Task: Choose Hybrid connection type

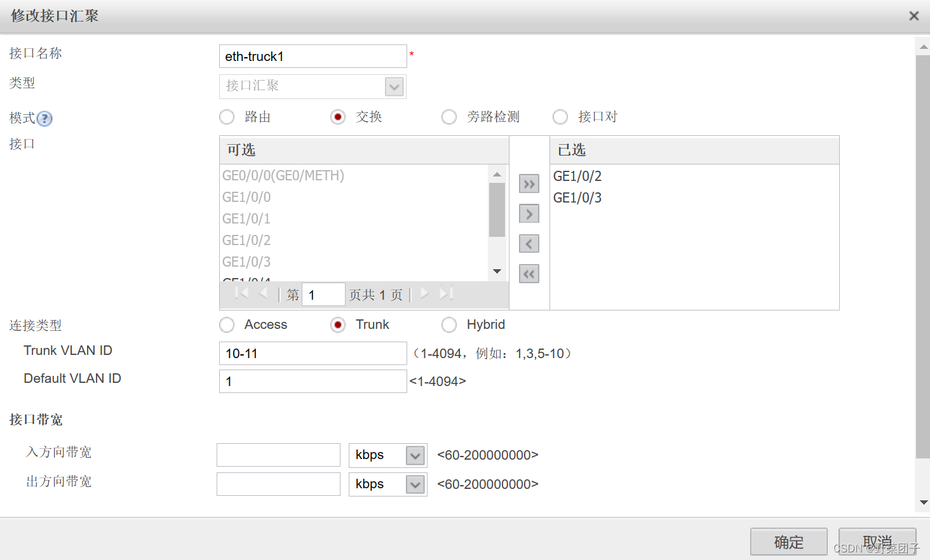Action: coord(449,325)
